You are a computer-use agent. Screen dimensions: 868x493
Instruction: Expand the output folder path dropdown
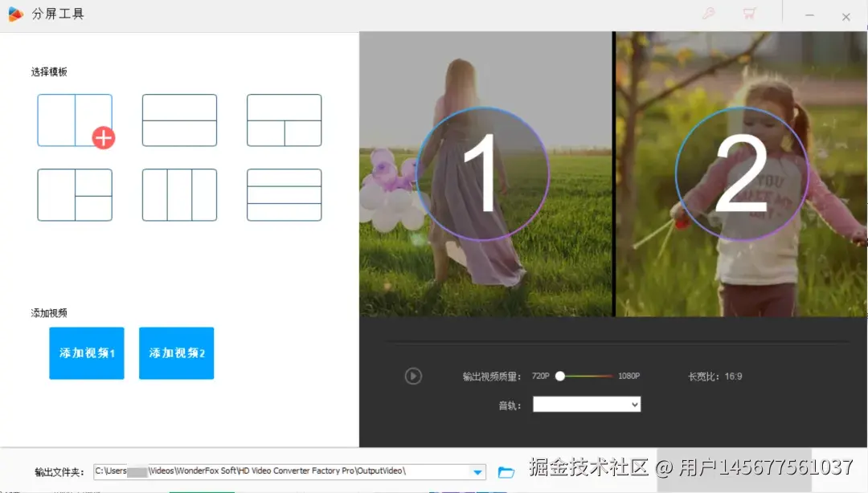point(477,472)
